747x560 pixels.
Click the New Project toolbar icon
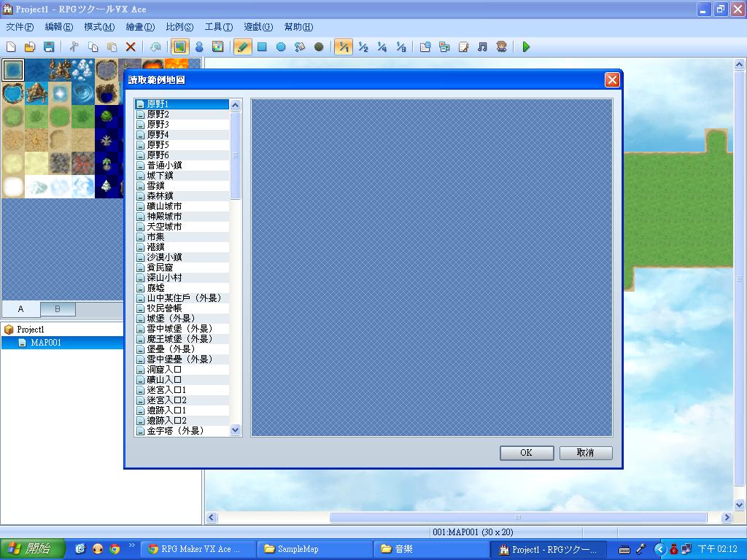11,47
